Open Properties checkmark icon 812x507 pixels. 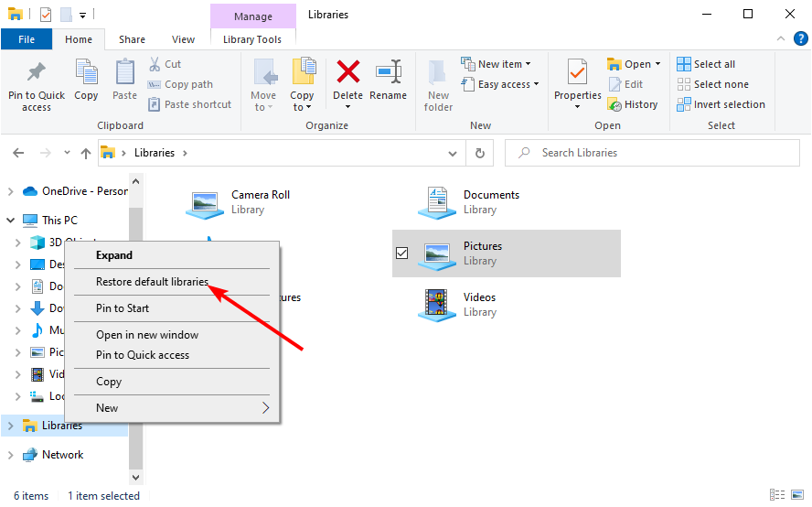(x=577, y=71)
